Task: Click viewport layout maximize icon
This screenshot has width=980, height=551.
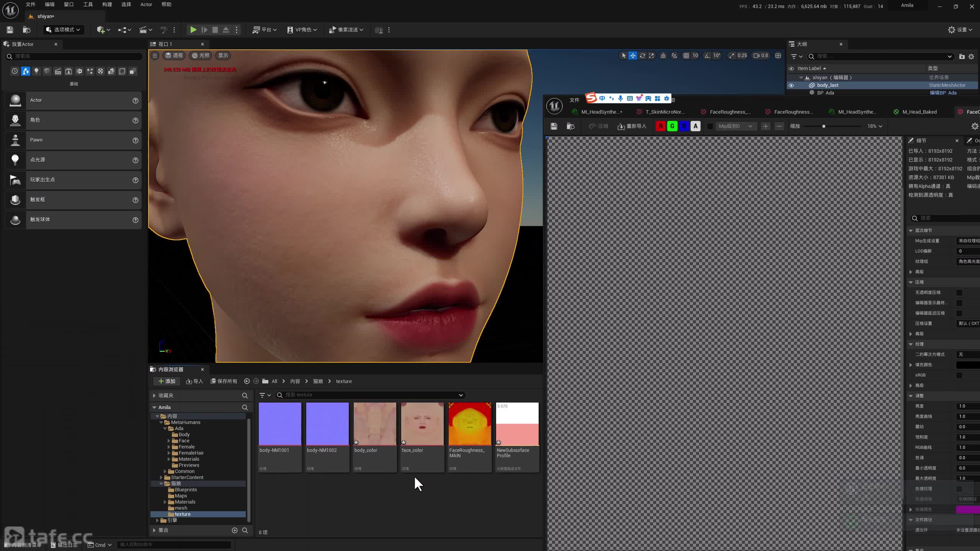Action: click(x=778, y=55)
